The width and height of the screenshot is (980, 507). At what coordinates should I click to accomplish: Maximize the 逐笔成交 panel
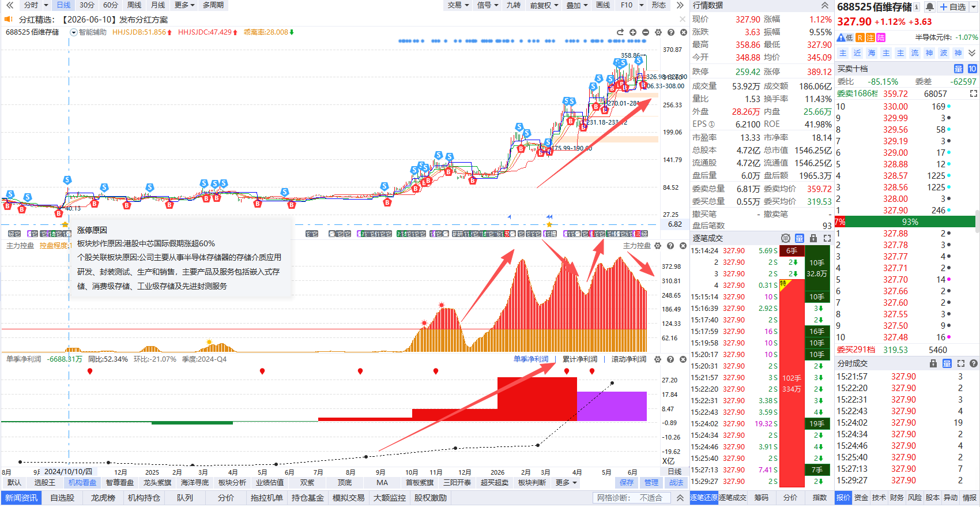pyautogui.click(x=827, y=238)
